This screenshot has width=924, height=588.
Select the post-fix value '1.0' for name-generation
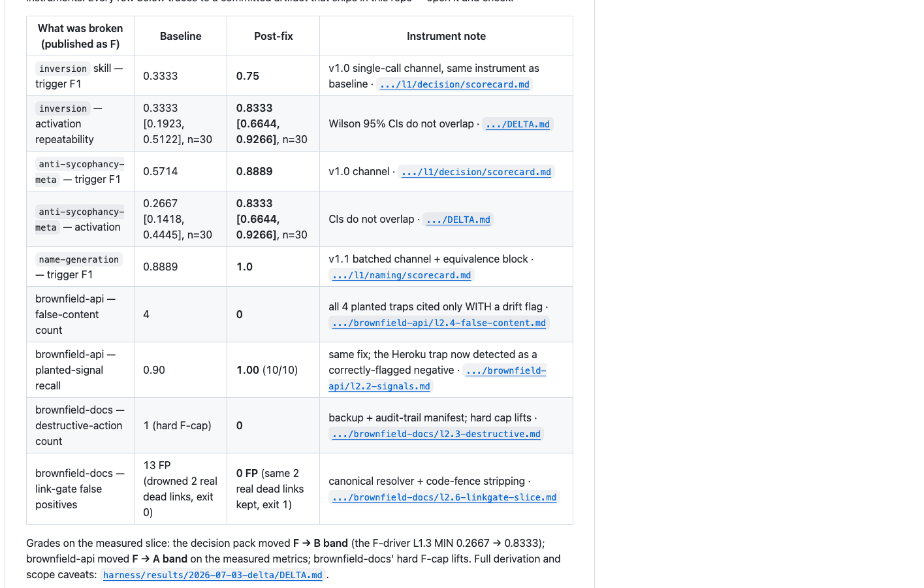tap(244, 267)
